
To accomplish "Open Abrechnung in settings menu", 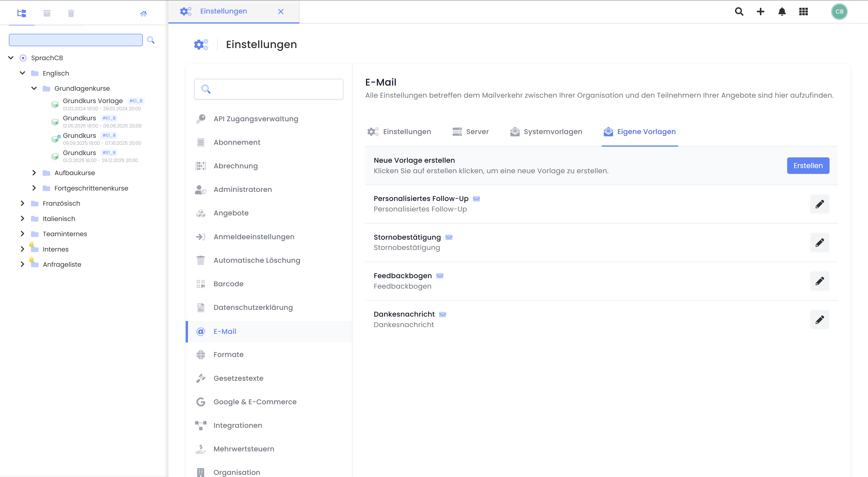I will click(x=235, y=166).
